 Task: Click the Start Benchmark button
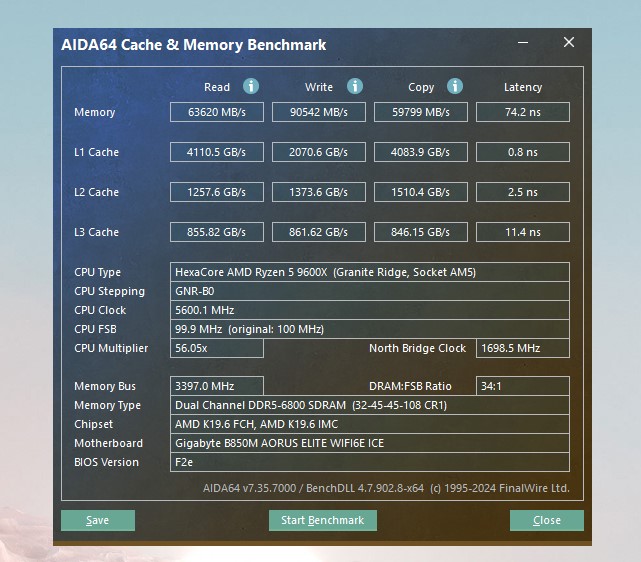coord(323,520)
